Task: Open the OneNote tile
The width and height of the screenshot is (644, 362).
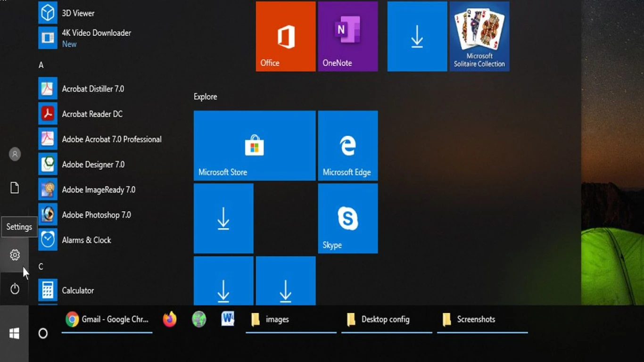Action: (348, 36)
